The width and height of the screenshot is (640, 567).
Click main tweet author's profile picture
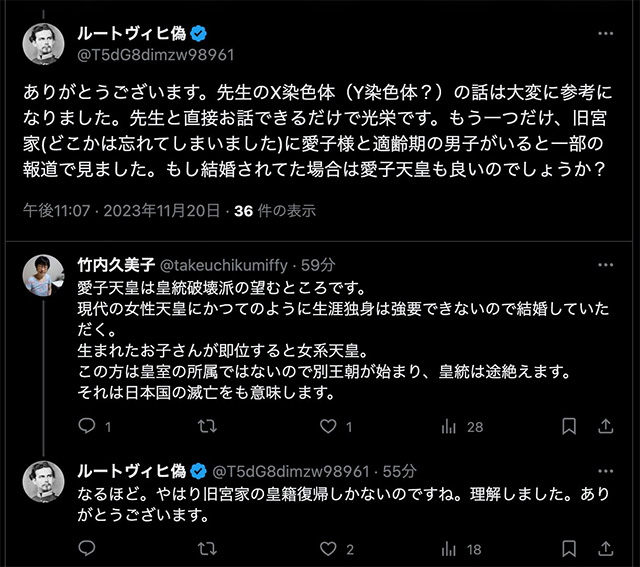click(x=43, y=43)
